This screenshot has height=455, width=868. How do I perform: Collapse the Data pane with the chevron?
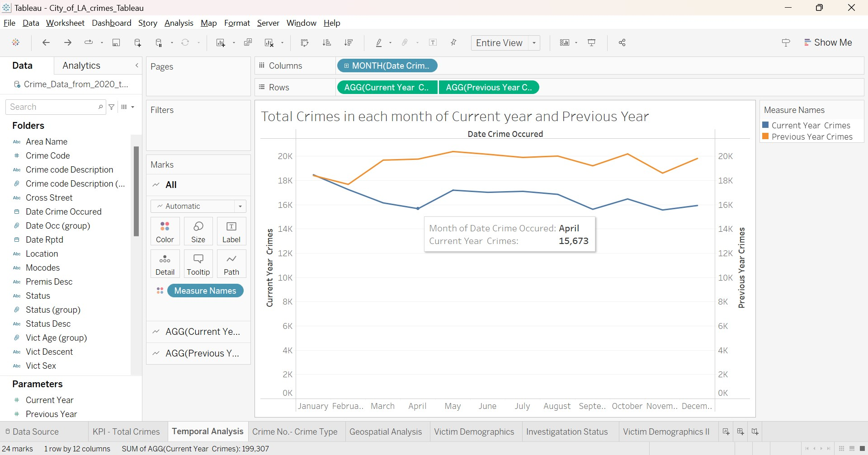tap(137, 65)
